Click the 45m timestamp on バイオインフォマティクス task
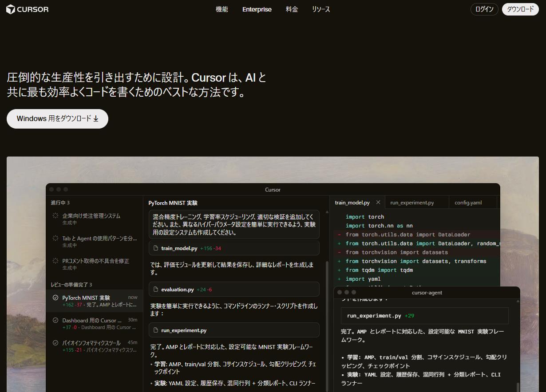546x392 pixels. click(x=132, y=342)
